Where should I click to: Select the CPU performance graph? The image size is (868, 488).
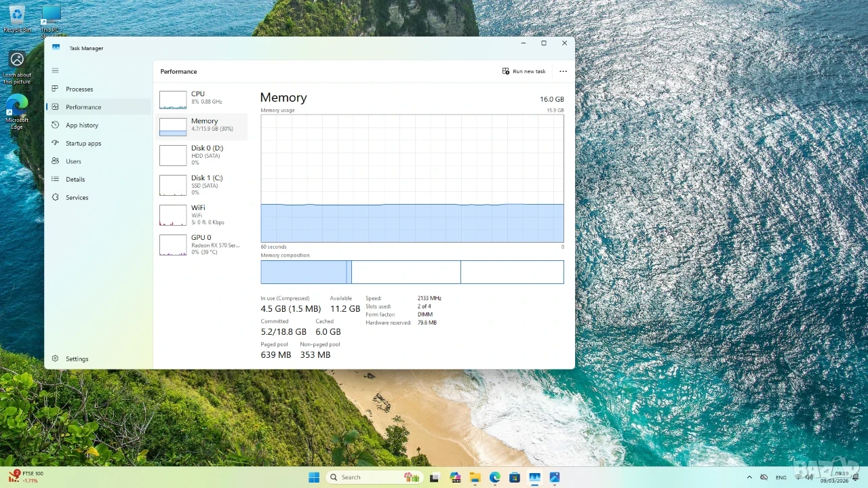point(203,99)
